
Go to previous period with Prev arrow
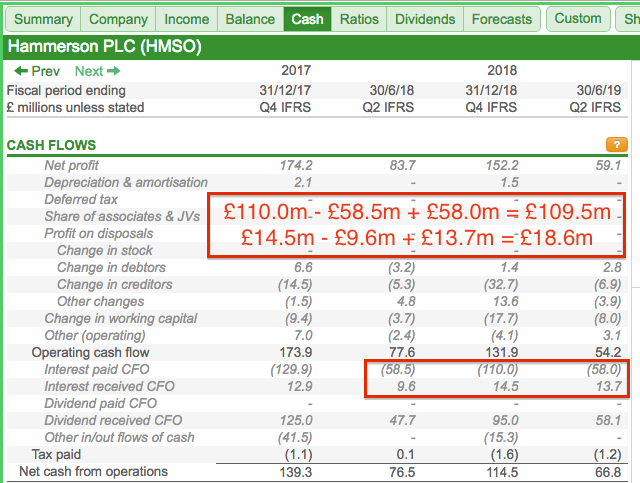[37, 71]
